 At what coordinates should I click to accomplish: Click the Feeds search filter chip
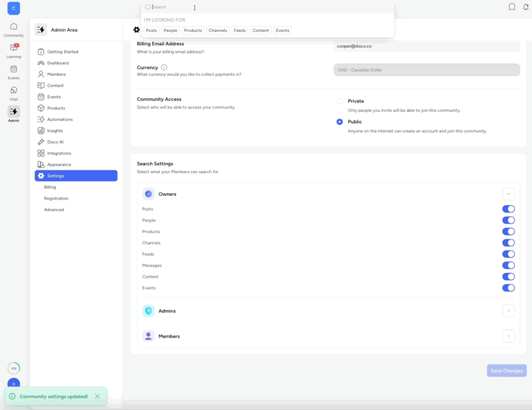point(239,30)
